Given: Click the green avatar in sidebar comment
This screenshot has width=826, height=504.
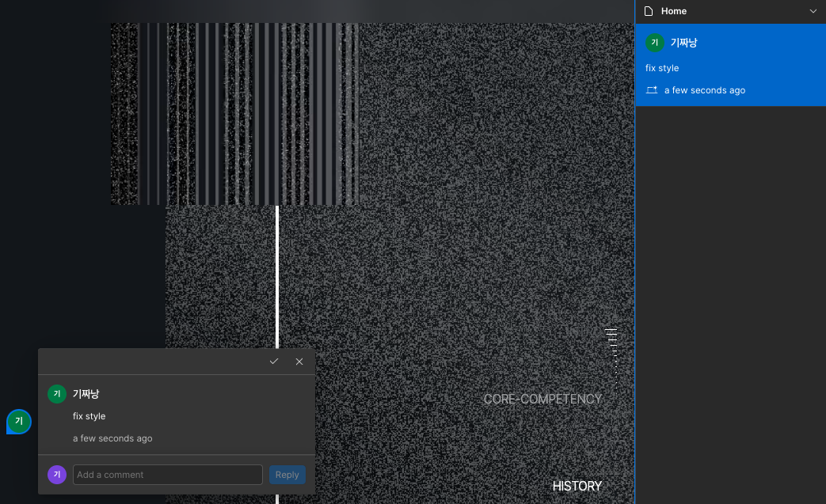Looking at the screenshot, I should coord(655,43).
